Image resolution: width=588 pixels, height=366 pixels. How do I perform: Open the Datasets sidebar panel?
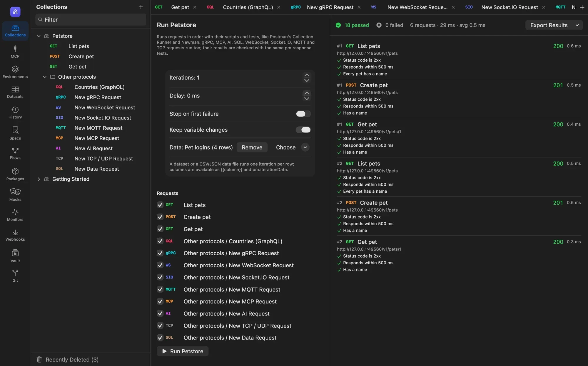click(15, 92)
